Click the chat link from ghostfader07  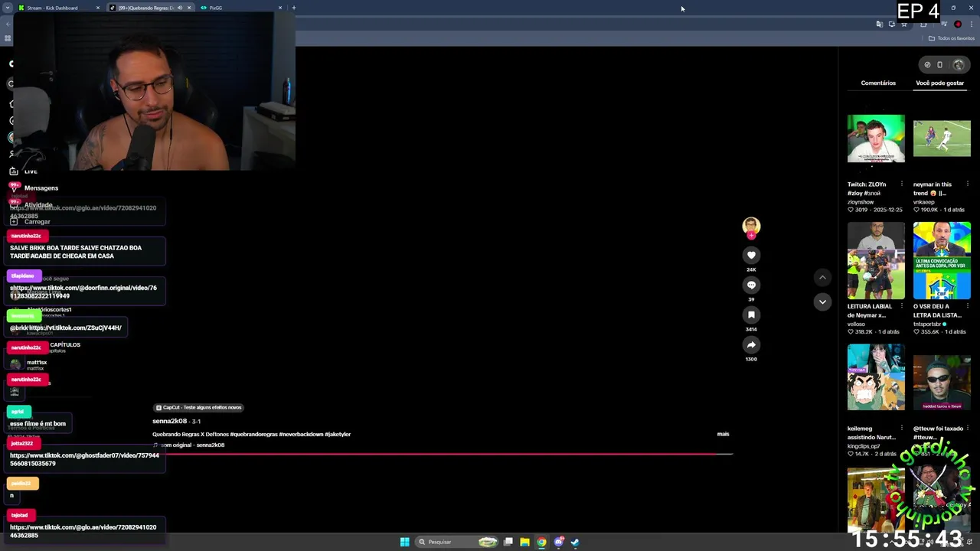pyautogui.click(x=84, y=459)
